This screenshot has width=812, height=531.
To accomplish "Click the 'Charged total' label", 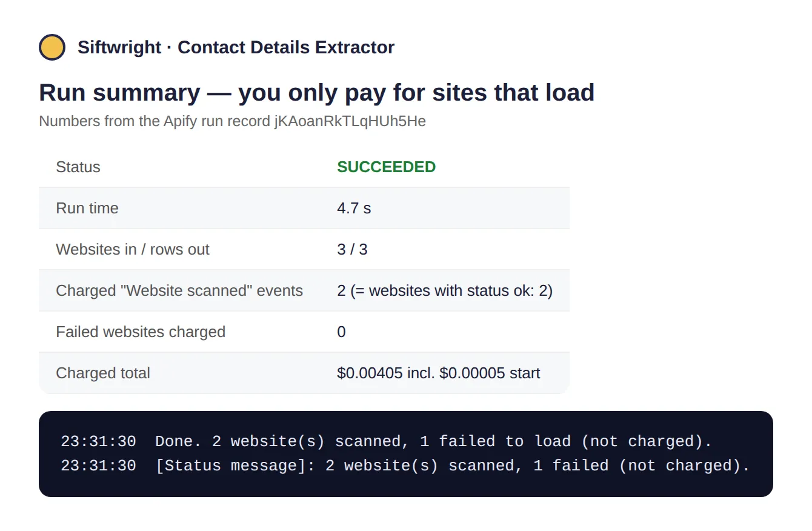I will click(103, 373).
